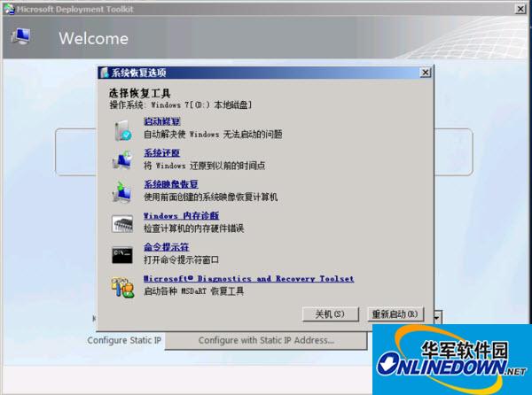Click the Startup Repair icon
Image resolution: width=532 pixels, height=395 pixels.
(x=123, y=130)
